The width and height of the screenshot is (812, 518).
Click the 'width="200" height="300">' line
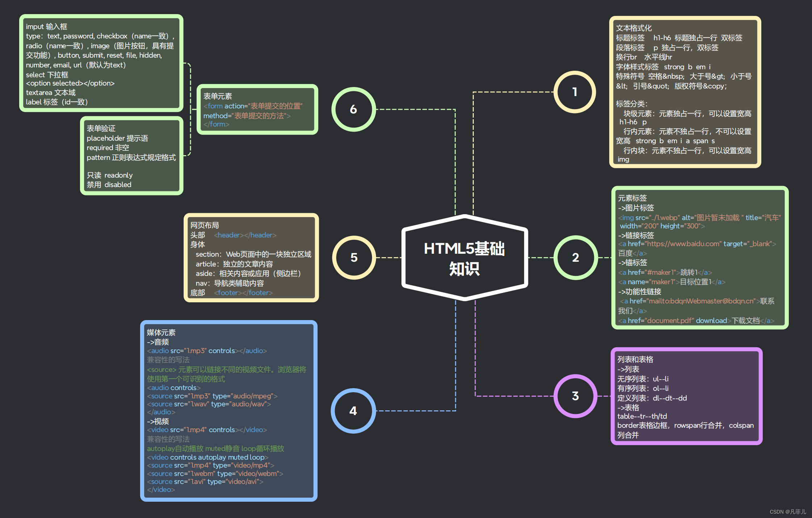point(662,226)
